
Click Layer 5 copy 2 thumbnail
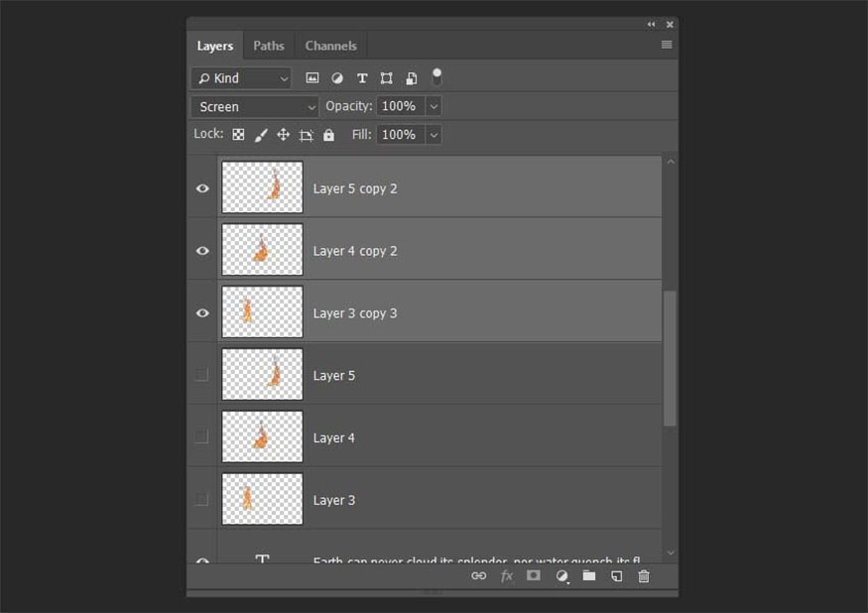coord(263,187)
